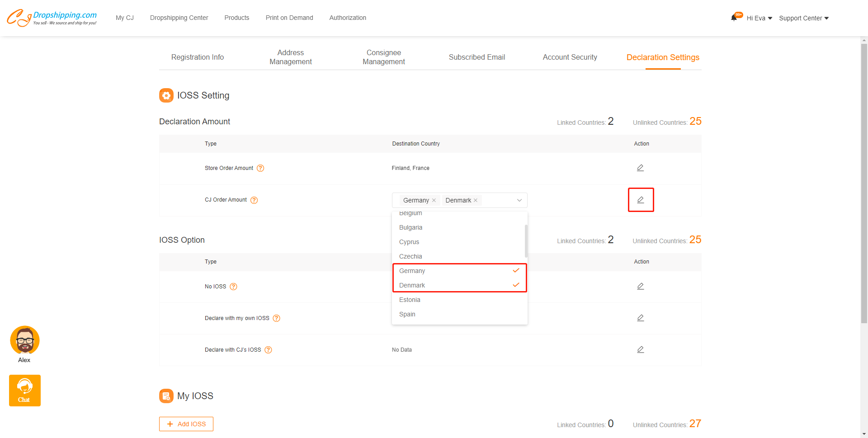Click help icon next to Store Order Amount
868x438 pixels.
(x=260, y=168)
